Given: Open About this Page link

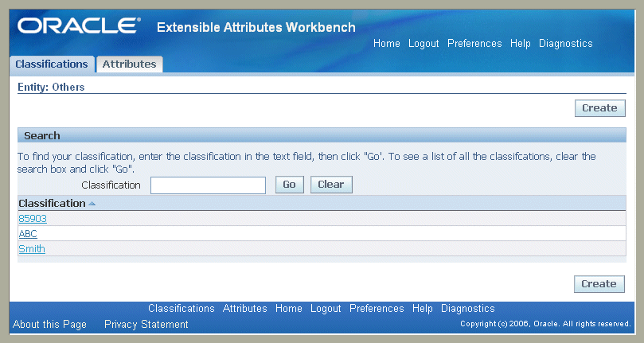Looking at the screenshot, I should 49,325.
